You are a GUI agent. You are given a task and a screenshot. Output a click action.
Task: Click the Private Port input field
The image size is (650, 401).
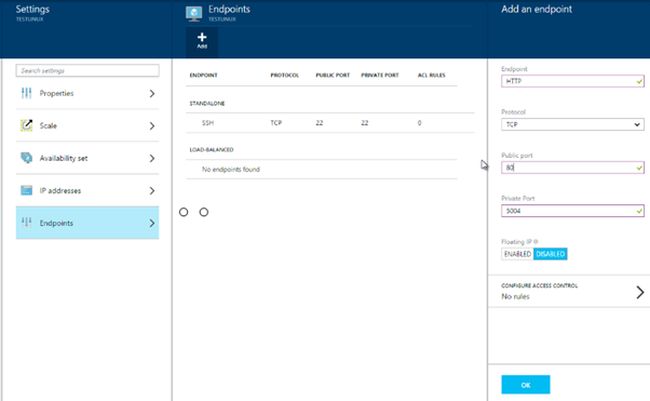[x=572, y=211]
